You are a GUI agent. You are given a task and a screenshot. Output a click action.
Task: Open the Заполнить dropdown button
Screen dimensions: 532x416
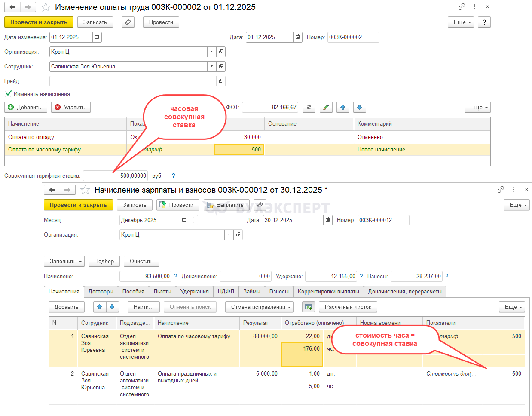point(64,261)
